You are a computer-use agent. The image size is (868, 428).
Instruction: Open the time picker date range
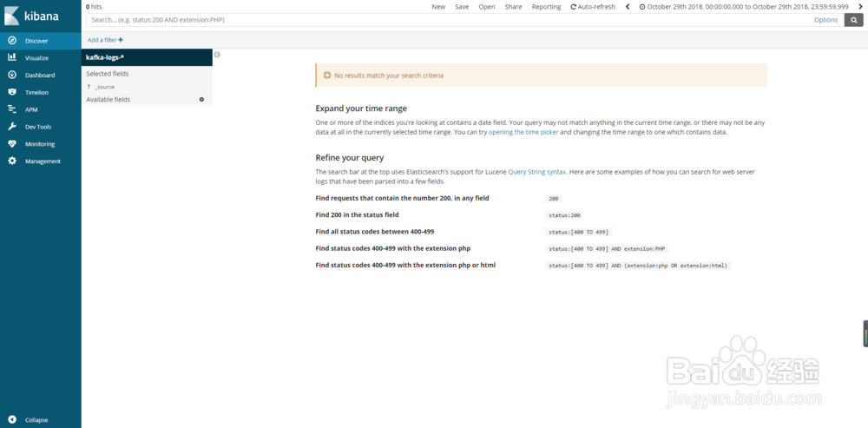tap(744, 7)
